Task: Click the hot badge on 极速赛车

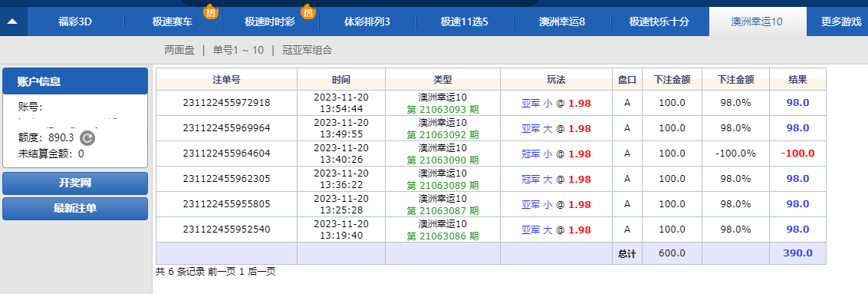Action: point(211,11)
